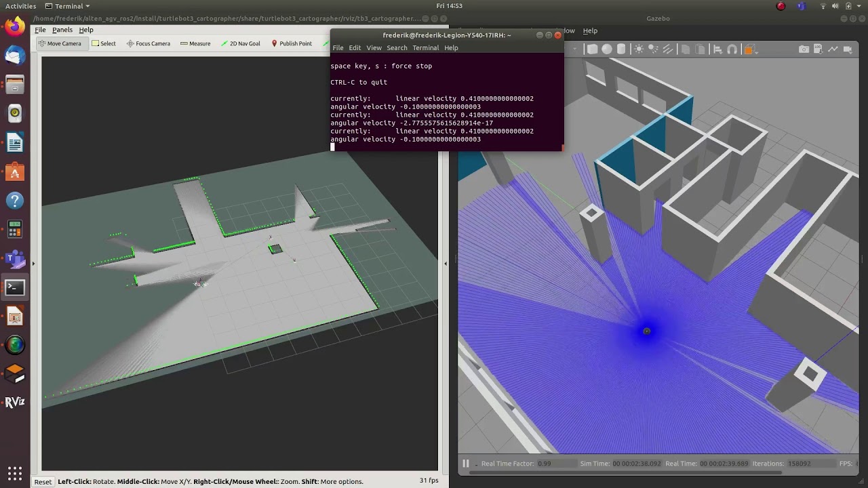This screenshot has width=868, height=488.
Task: Open the RViz Panels menu
Action: [x=62, y=30]
